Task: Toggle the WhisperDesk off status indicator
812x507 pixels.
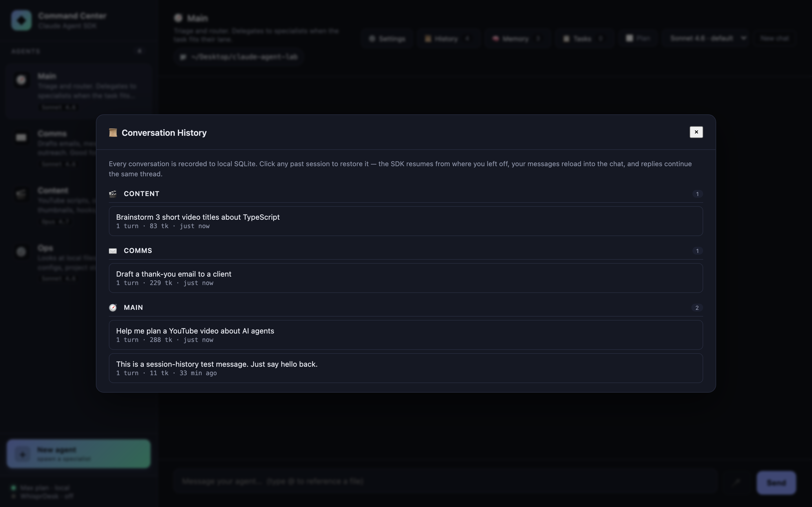Action: coord(14,496)
